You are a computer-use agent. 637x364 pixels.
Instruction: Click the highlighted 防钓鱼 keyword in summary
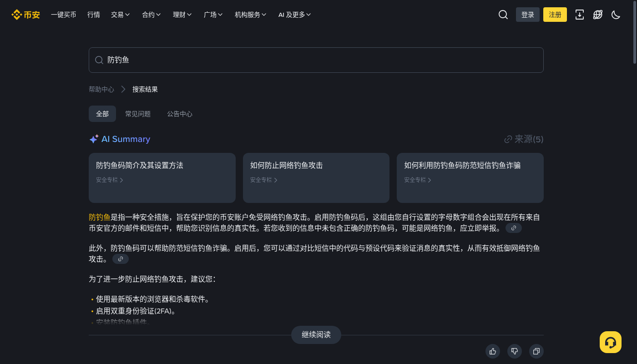pyautogui.click(x=100, y=217)
